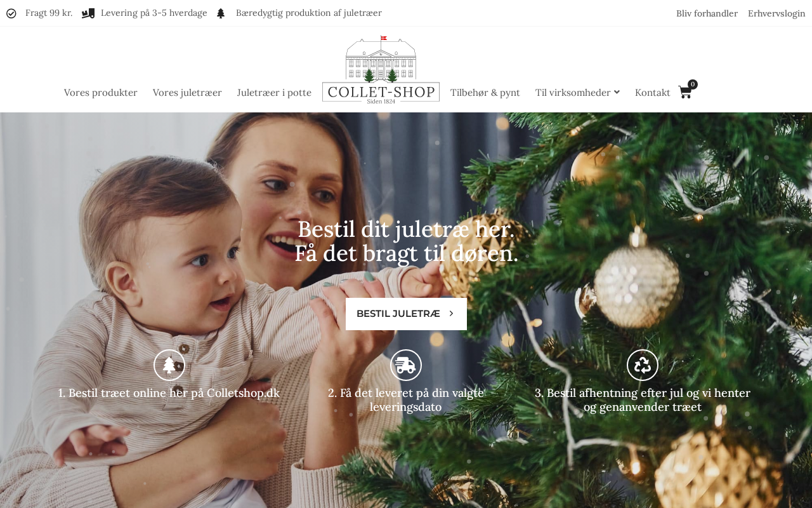Screen dimensions: 812x508
Task: Open Tilbehør & pynt menu item
Action: (485, 93)
